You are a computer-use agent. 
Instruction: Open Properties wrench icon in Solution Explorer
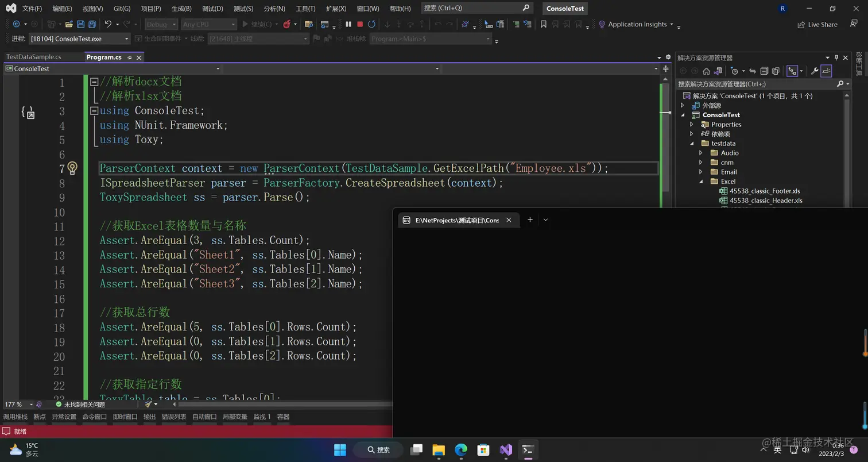[x=814, y=71]
